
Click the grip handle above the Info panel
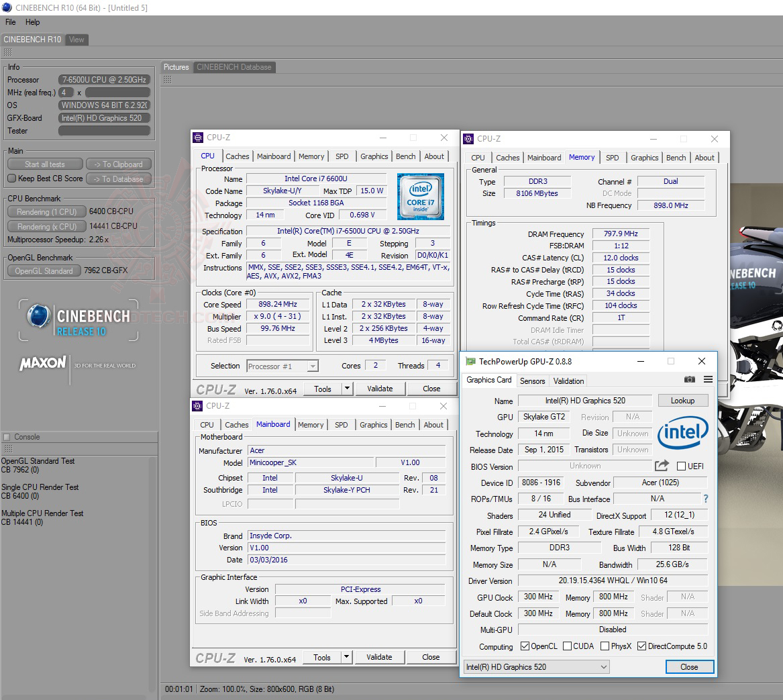pyautogui.click(x=7, y=52)
